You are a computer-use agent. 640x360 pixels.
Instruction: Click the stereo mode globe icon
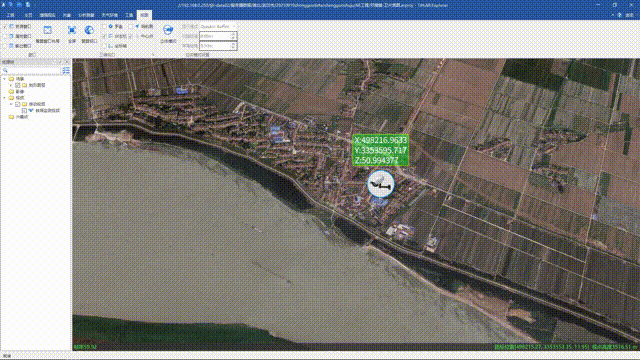pos(168,31)
